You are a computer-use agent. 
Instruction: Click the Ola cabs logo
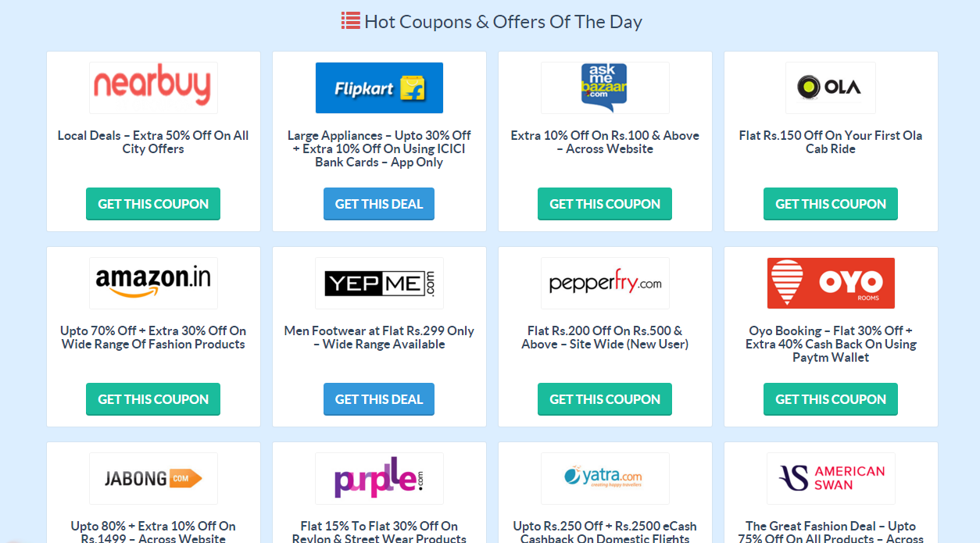point(830,88)
